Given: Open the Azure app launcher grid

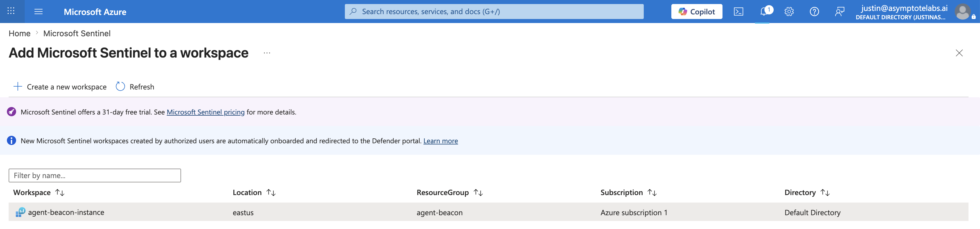Looking at the screenshot, I should (11, 11).
